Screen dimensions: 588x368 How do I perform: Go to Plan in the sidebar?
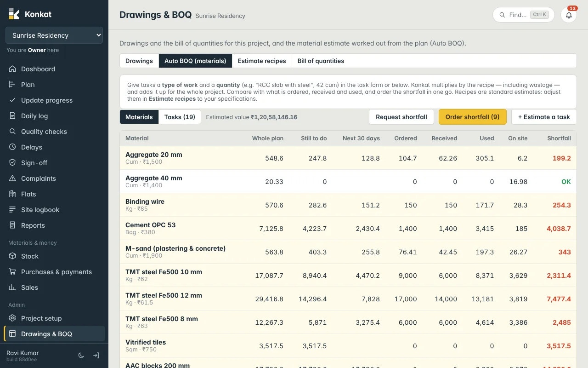pyautogui.click(x=54, y=85)
